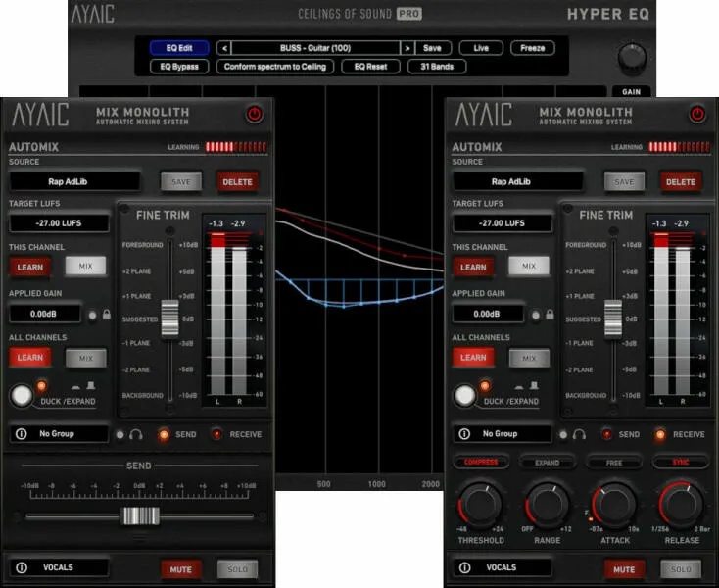719x588 pixels.
Task: Toggle orange Duck/Expand LED in left Mix Monolith
Action: 41,386
